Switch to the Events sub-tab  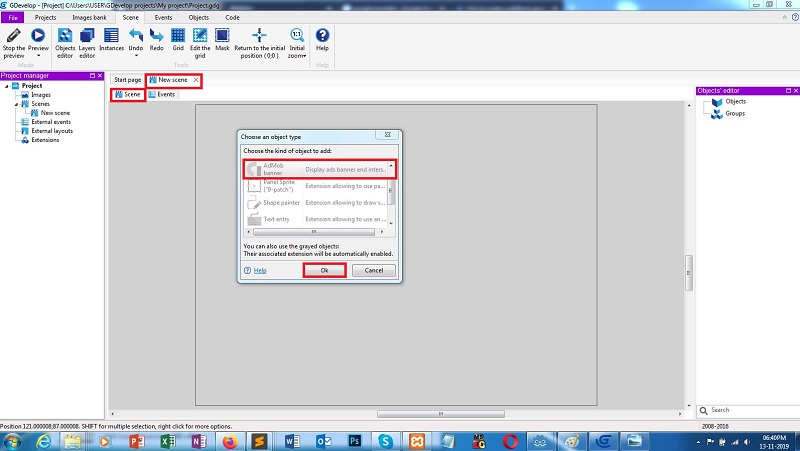[x=162, y=94]
